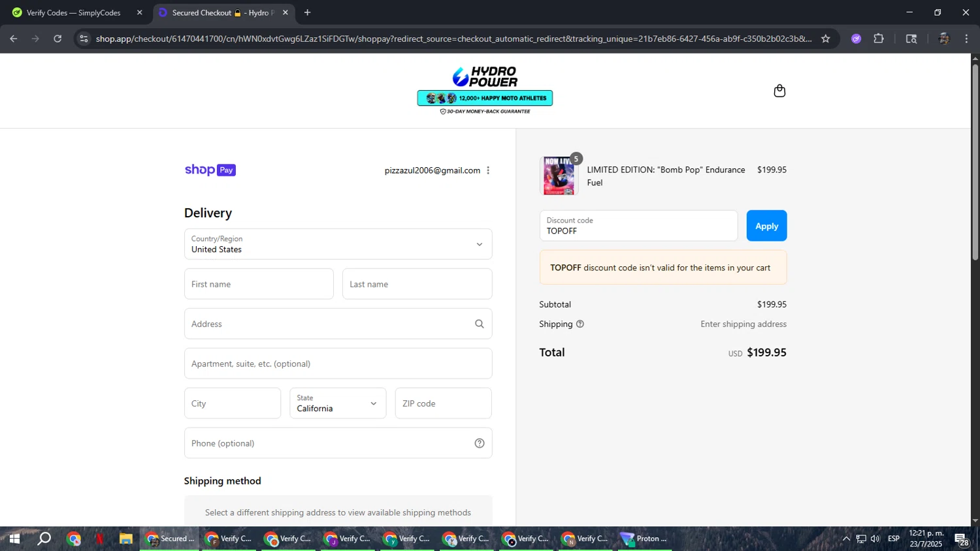Open the account options kebab menu beside the email
Screen dimensions: 980x551
point(488,170)
